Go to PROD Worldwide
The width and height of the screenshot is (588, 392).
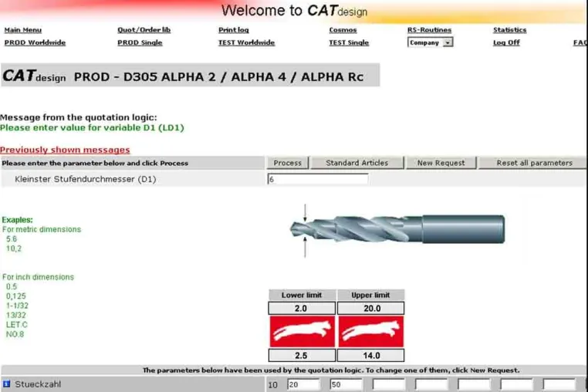click(x=35, y=42)
